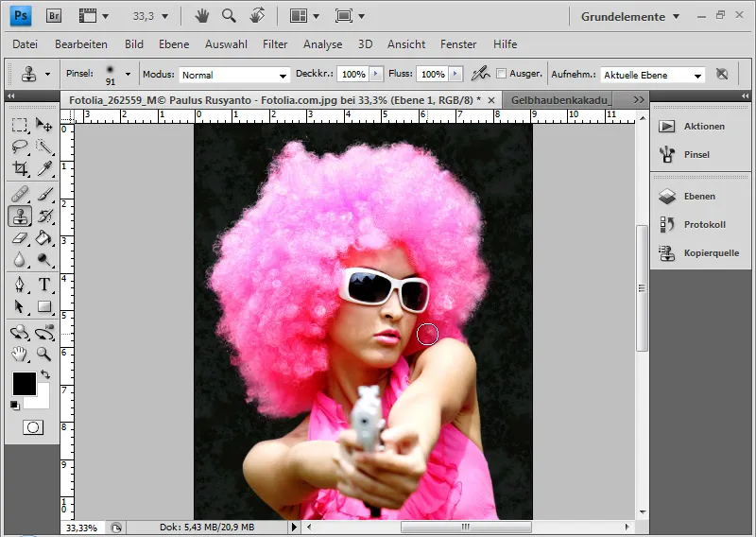Open the Filter menu
Screen dimensions: 756x537
coord(275,44)
